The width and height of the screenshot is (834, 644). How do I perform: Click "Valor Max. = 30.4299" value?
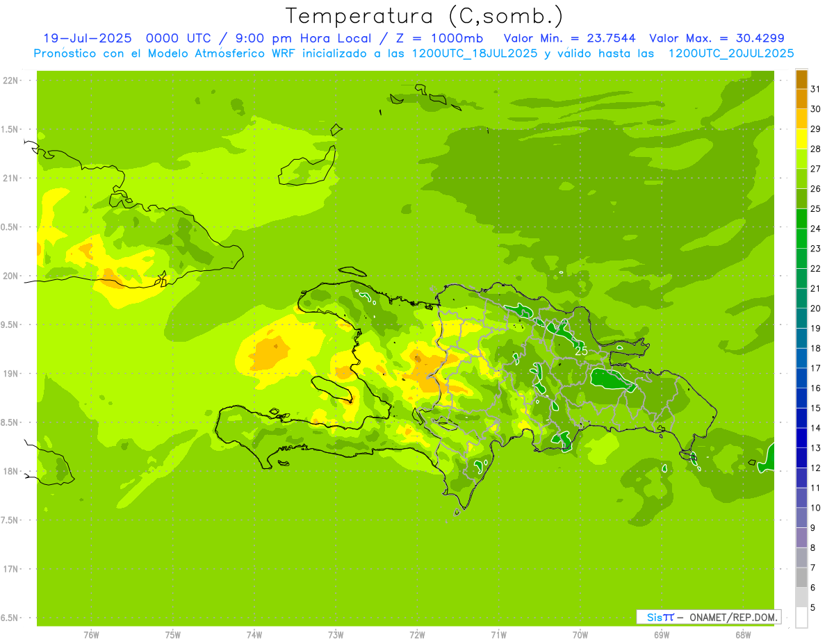pos(717,38)
